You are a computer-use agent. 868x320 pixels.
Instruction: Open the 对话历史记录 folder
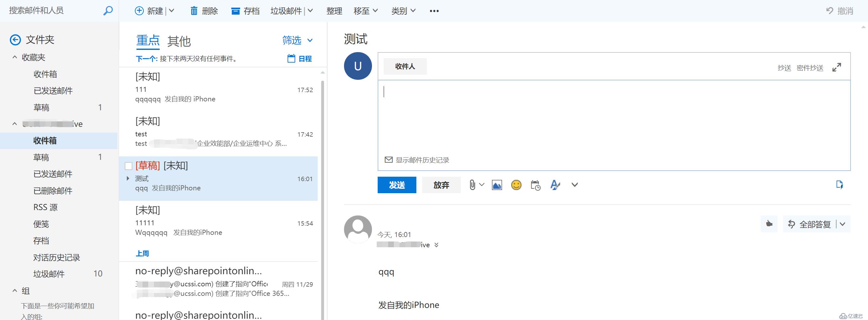pos(56,257)
